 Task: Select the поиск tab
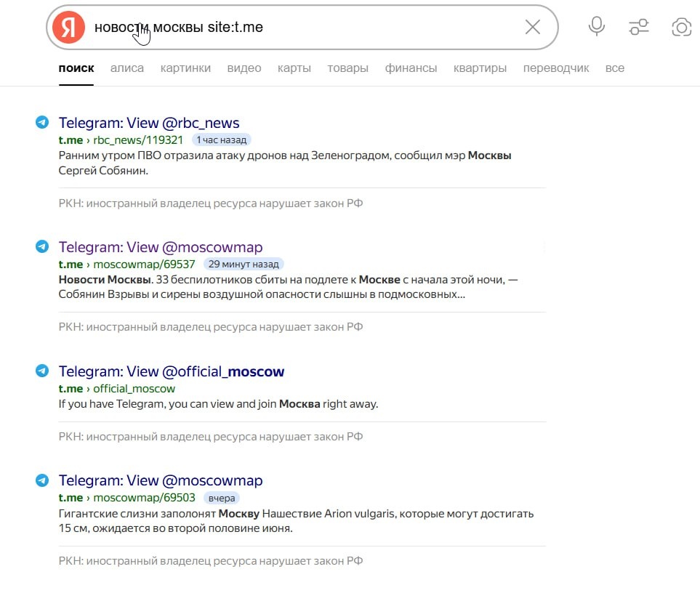[x=76, y=68]
